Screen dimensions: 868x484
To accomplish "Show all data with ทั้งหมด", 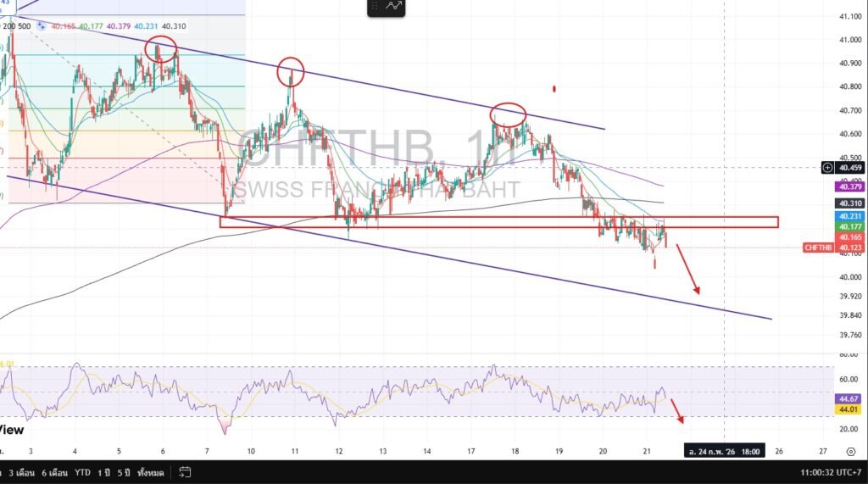I will [151, 470].
